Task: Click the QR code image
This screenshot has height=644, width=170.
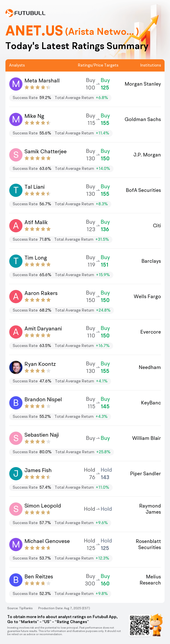Action: [x=139, y=625]
